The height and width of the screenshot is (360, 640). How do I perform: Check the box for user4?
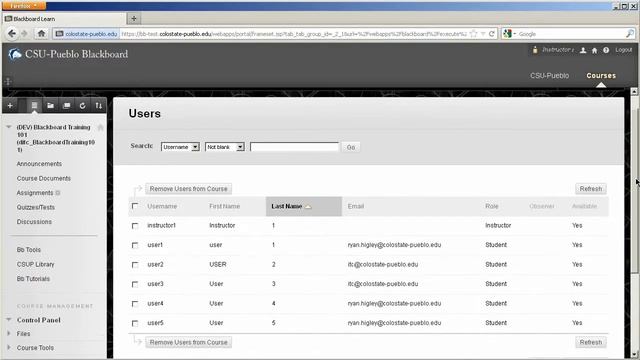coord(135,304)
